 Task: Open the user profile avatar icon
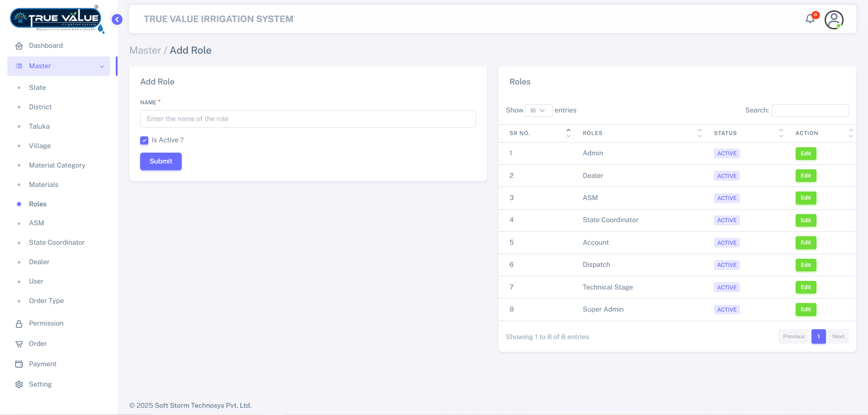pos(834,19)
